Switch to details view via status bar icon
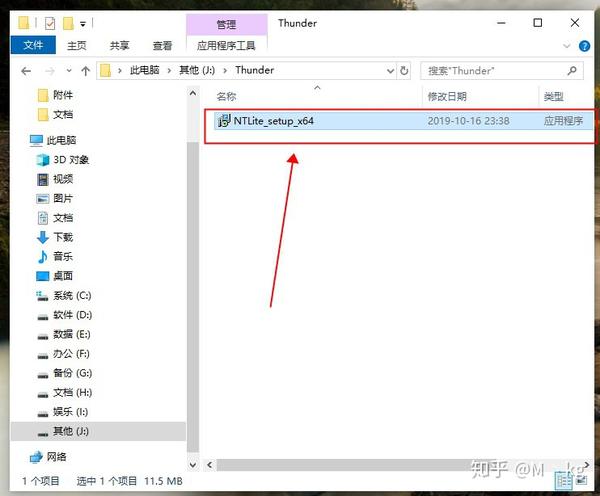The width and height of the screenshot is (600, 496). coord(563,481)
